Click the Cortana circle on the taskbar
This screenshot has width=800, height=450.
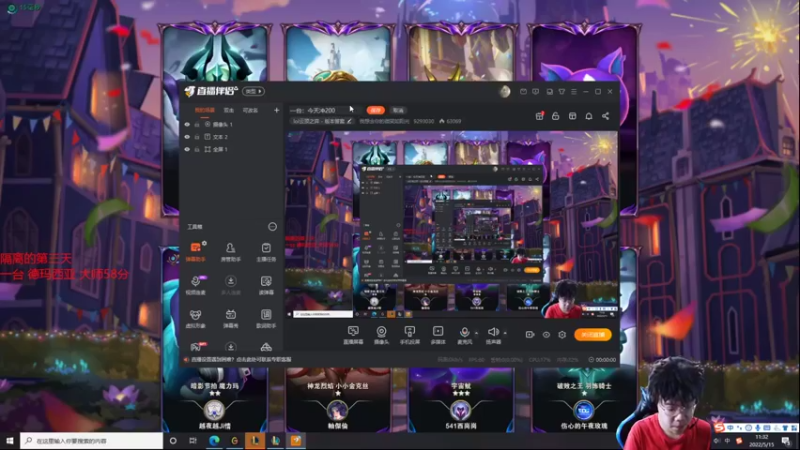coord(173,440)
